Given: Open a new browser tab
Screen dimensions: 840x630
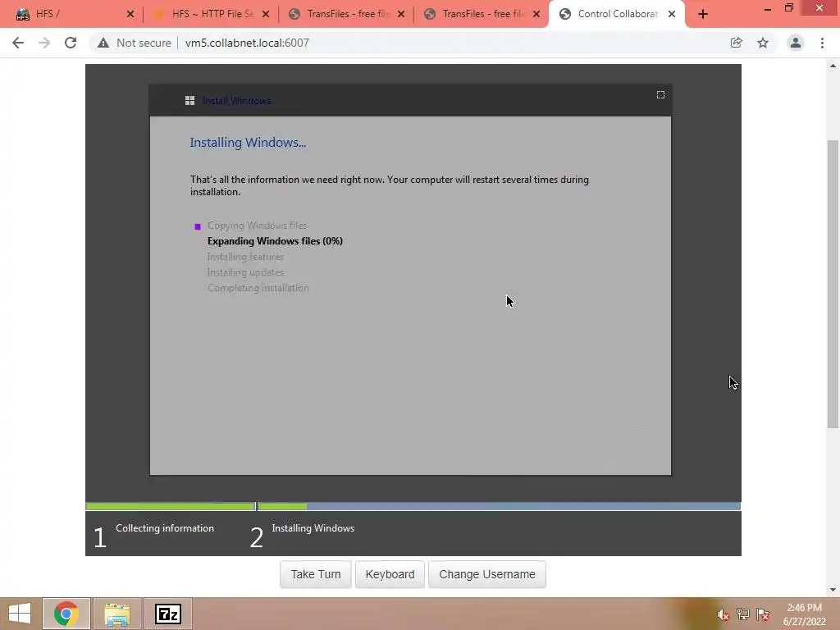Looking at the screenshot, I should tap(703, 15).
